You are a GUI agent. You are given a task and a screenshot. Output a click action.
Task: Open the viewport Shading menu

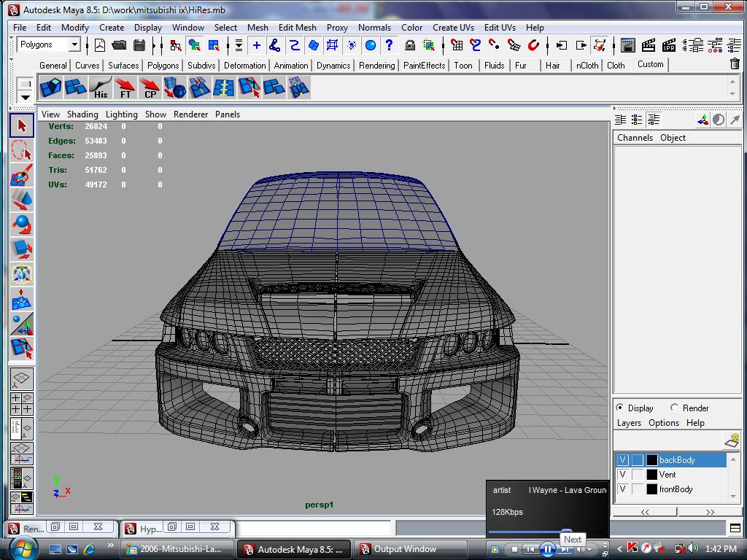click(x=82, y=114)
